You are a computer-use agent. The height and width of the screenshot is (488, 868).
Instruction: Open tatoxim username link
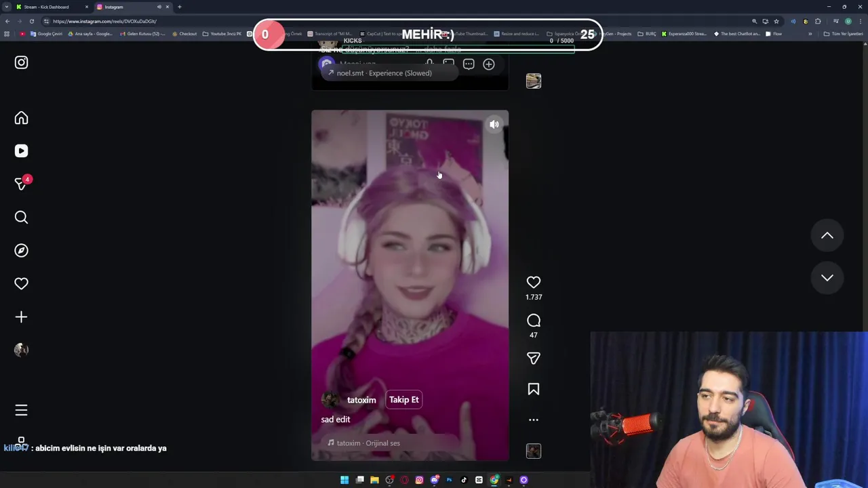pyautogui.click(x=361, y=400)
